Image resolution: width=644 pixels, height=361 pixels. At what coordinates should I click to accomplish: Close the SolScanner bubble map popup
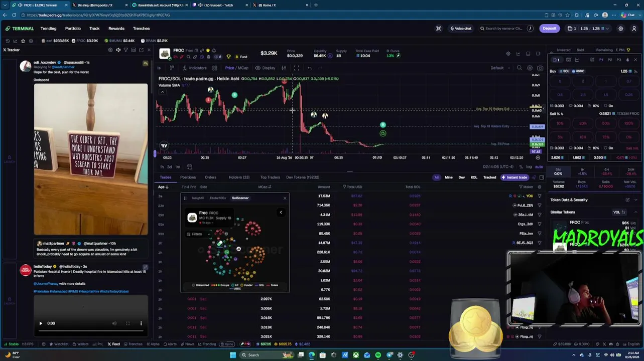pos(285,198)
